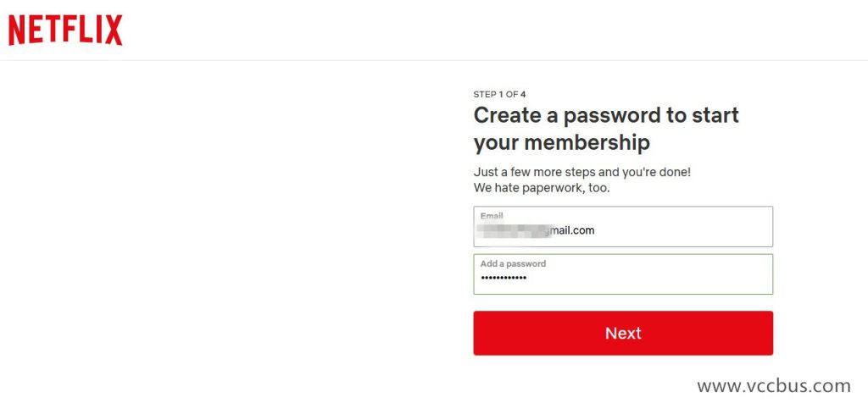
Task: Click "Just a few more steps" text
Action: pos(524,172)
